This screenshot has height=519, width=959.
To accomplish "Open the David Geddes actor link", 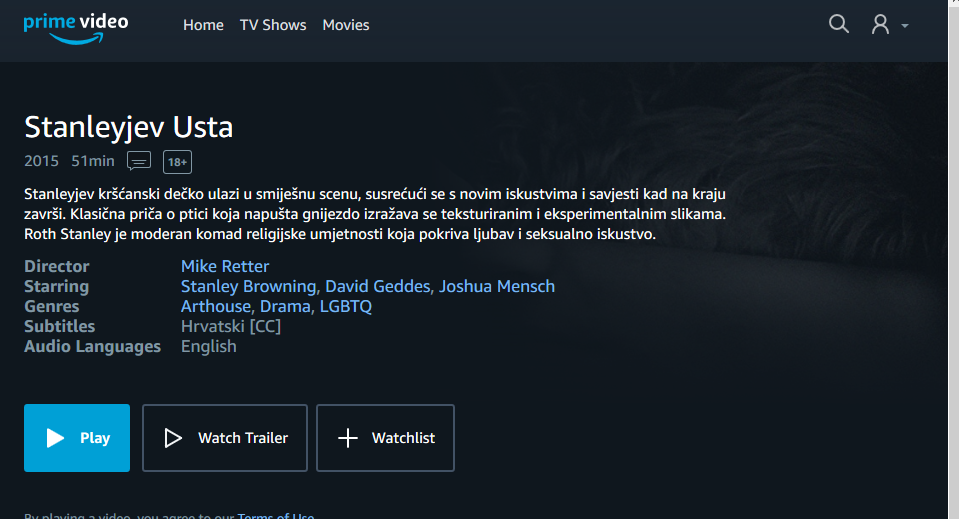I will (377, 286).
